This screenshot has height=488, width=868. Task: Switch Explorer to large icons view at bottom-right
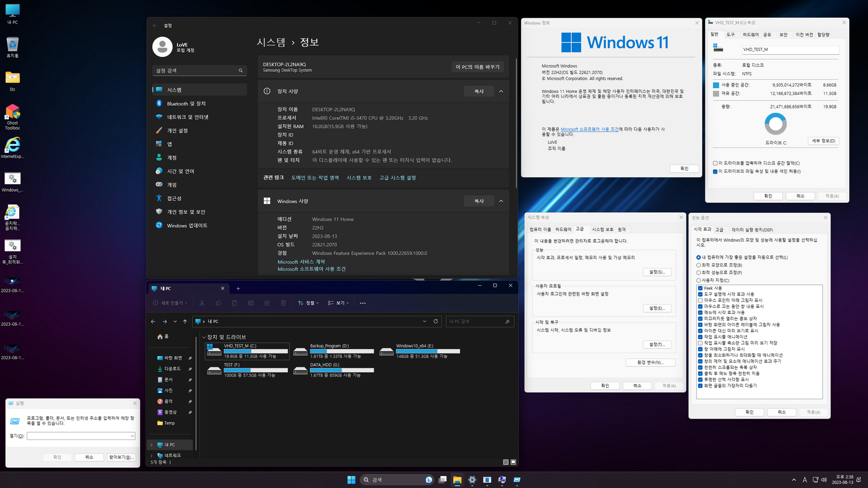(513, 462)
